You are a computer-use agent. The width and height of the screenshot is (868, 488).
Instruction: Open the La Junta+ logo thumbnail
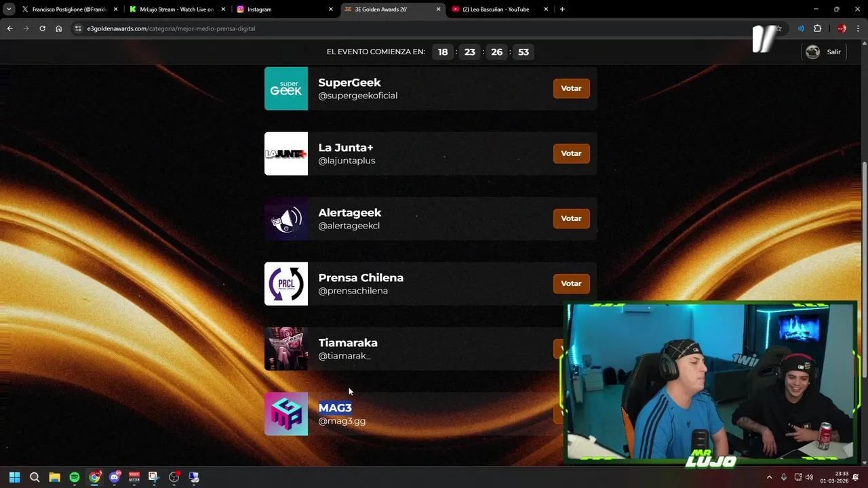point(286,154)
